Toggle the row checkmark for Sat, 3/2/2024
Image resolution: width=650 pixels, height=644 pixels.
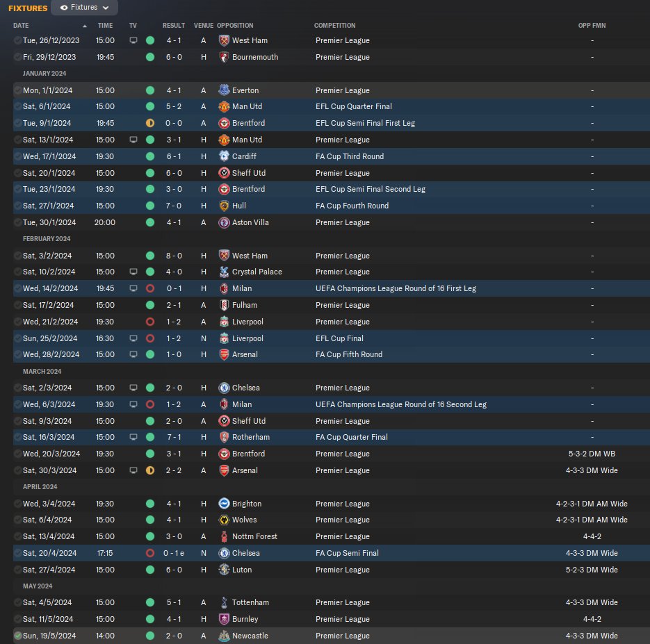pyautogui.click(x=17, y=256)
